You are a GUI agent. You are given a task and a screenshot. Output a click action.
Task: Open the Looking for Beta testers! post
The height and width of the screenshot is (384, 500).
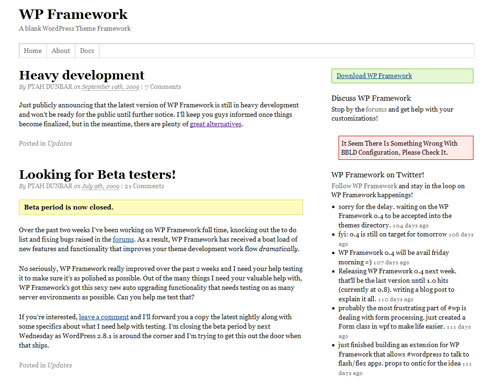click(97, 174)
